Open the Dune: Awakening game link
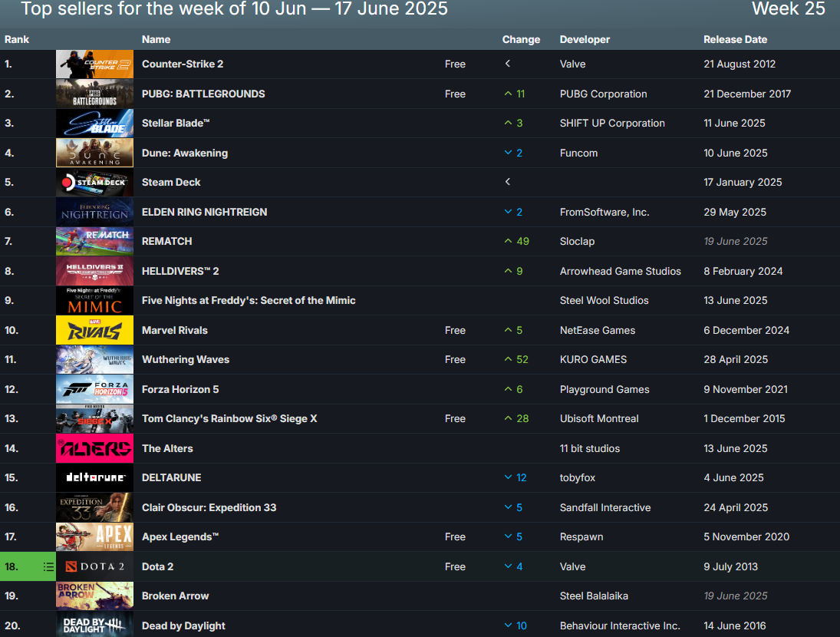Screen dimensions: 840x637 pyautogui.click(x=185, y=153)
